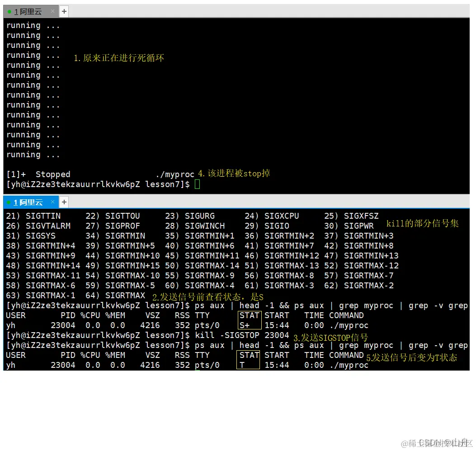Screen dimensions: 476x451
Task: Click the 'kill -SIGSTOP 23004' command text
Action: coord(242,335)
